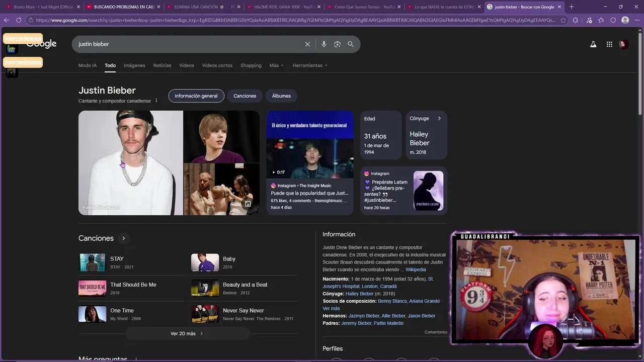
Task: Clear the search box with the X icon
Action: (x=307, y=44)
